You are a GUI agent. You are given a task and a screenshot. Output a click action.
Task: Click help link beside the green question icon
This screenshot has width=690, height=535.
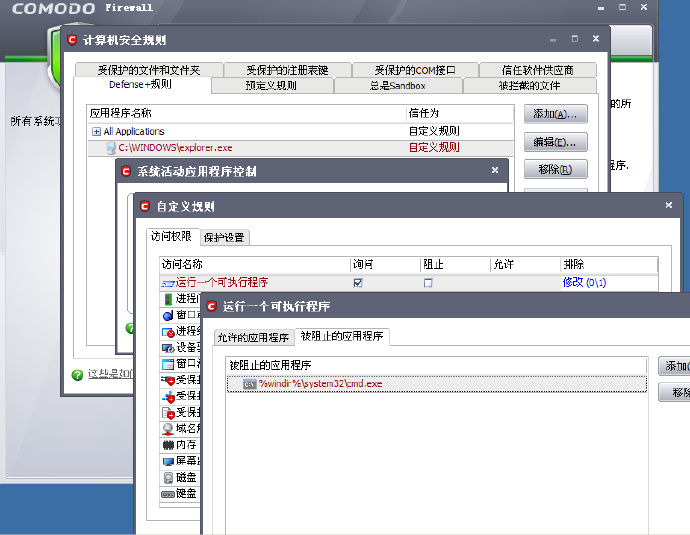pos(110,374)
